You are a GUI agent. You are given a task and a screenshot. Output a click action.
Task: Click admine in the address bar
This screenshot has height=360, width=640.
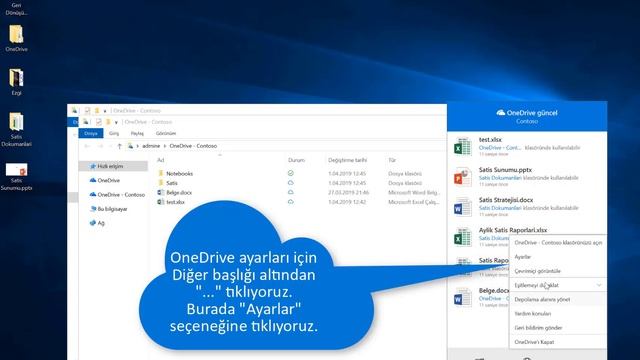pos(151,146)
